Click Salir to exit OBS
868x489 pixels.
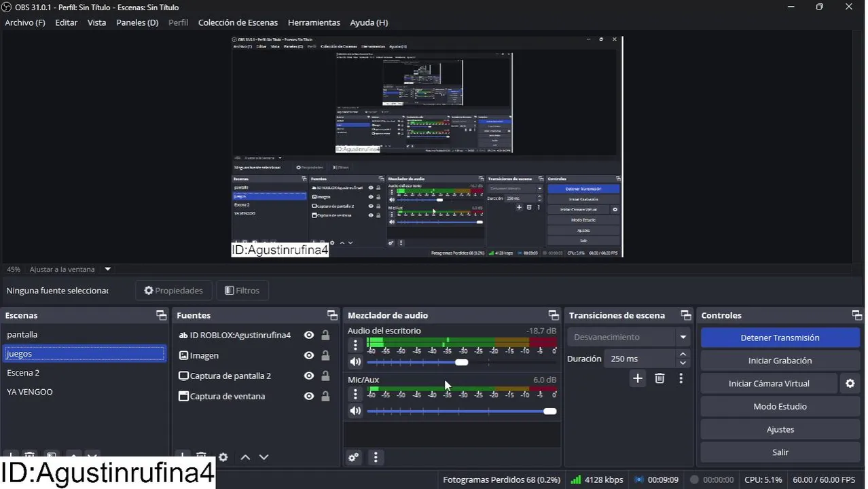780,452
